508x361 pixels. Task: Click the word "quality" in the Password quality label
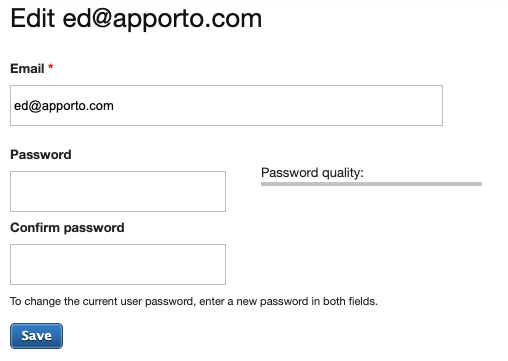(x=343, y=173)
